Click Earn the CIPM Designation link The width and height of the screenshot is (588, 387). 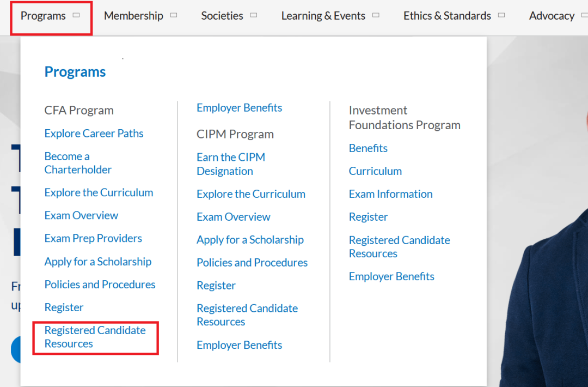pyautogui.click(x=230, y=164)
